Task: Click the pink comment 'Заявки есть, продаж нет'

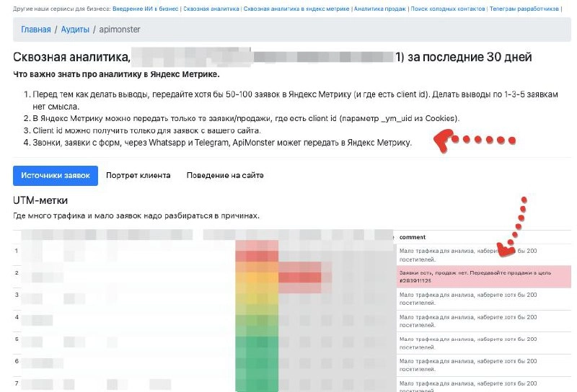Action: [x=483, y=277]
